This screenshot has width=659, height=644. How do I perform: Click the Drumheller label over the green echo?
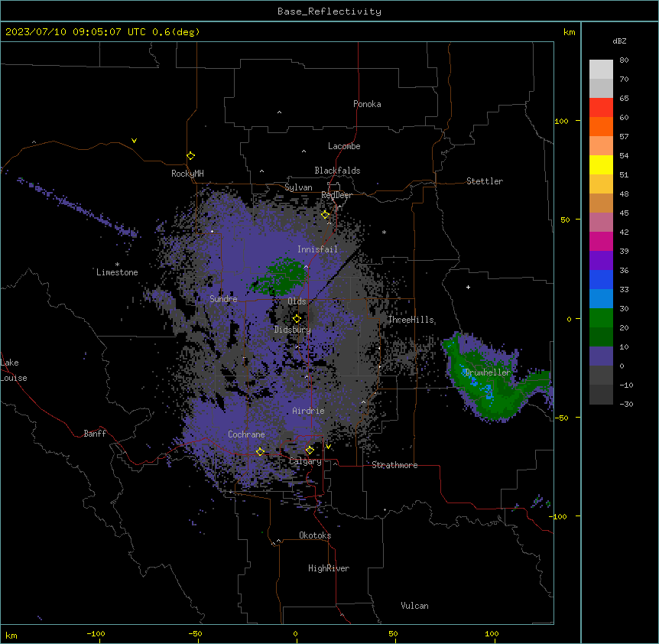(x=488, y=372)
